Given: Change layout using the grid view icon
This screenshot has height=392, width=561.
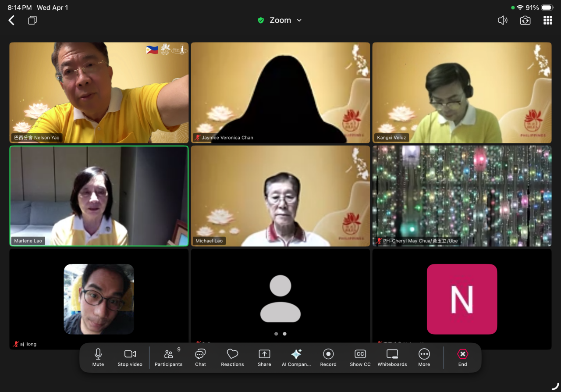Looking at the screenshot, I should click(548, 20).
